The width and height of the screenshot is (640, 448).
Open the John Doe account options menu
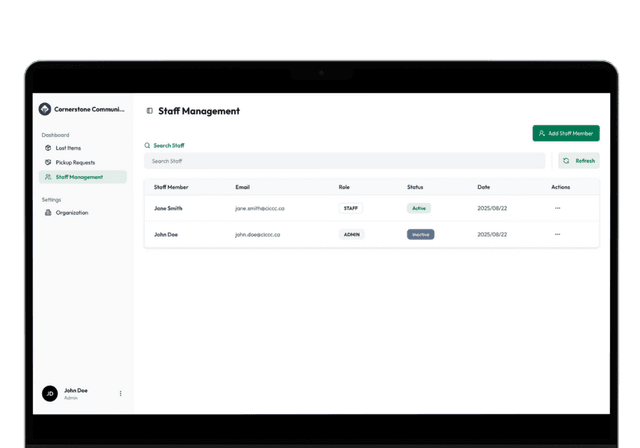tap(121, 393)
